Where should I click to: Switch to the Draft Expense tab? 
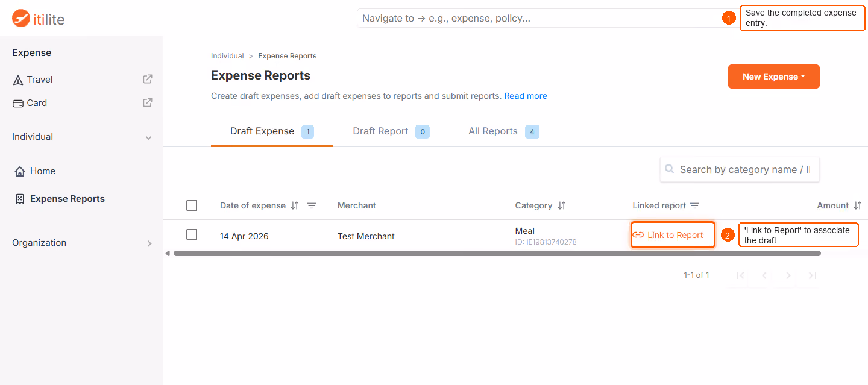(x=272, y=131)
